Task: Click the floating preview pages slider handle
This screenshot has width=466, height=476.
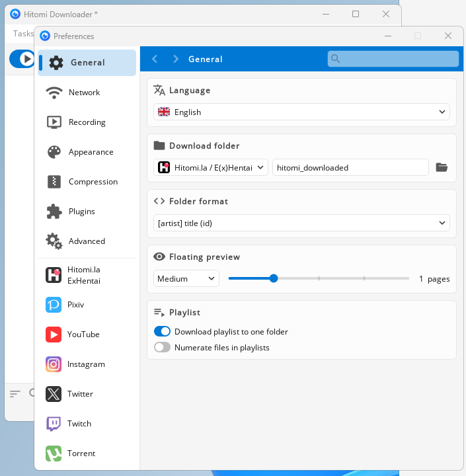Action: (x=274, y=278)
